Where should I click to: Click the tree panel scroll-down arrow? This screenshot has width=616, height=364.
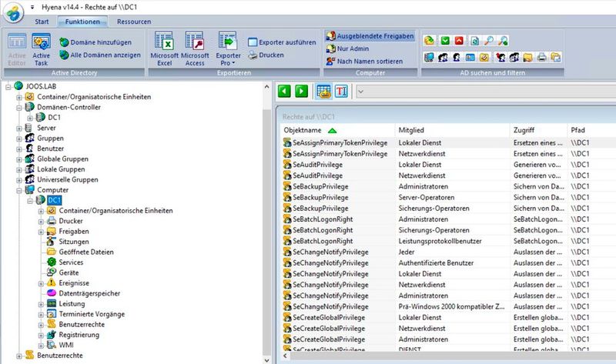pos(266,359)
